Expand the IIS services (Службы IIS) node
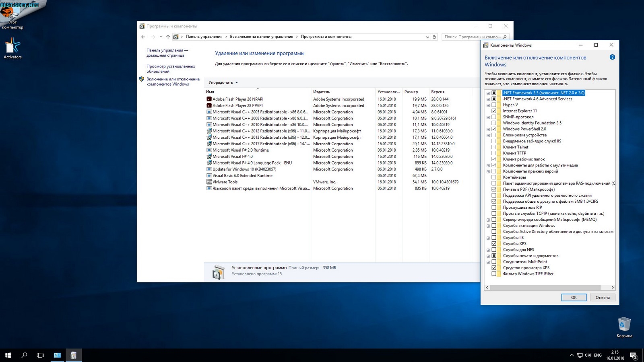 pos(488,238)
